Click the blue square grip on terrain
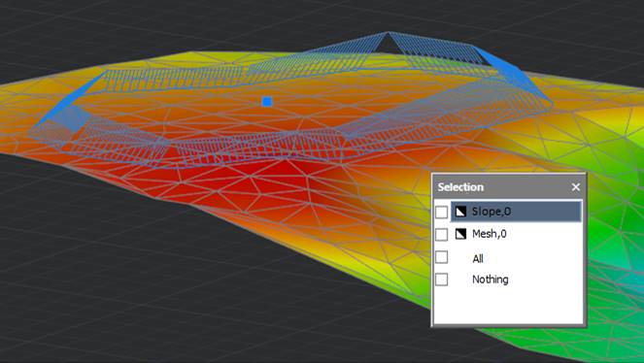This screenshot has height=363, width=644. [267, 102]
